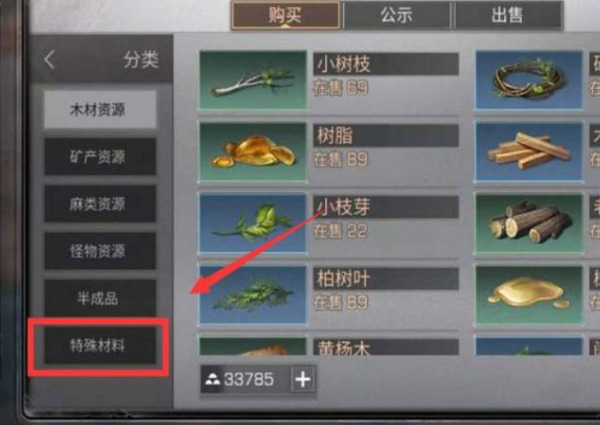Select the 矿产资源 category

[100, 156]
